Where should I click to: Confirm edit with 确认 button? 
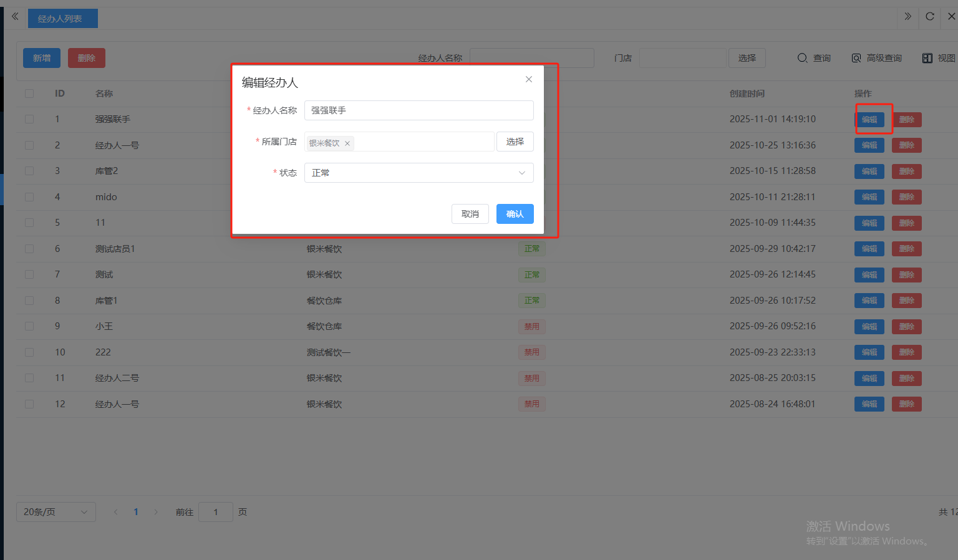pyautogui.click(x=515, y=214)
